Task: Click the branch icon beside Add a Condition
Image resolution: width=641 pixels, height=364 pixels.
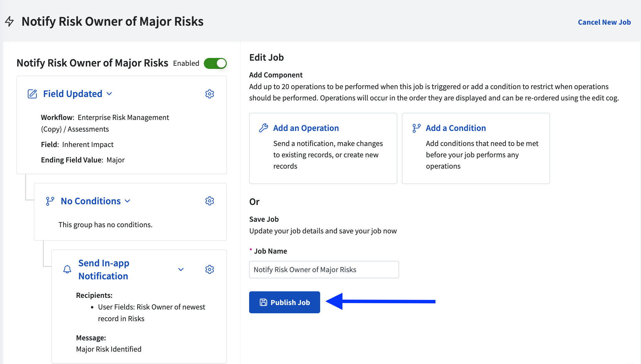Action: 416,128
